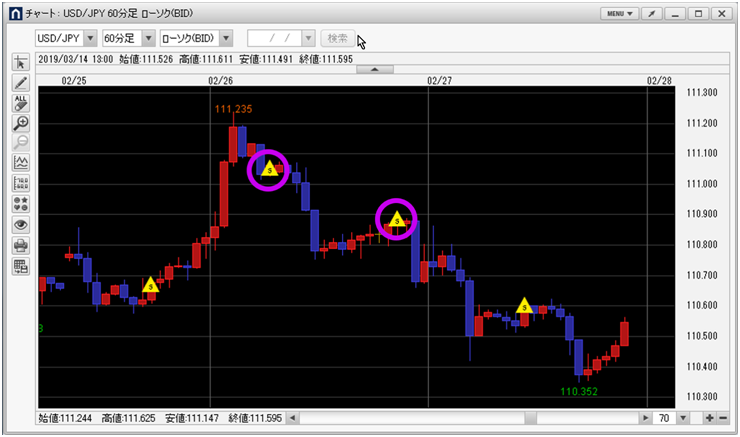Click the 終値:111.595 text in status bar
Image resolution: width=740 pixels, height=437 pixels.
click(x=255, y=418)
